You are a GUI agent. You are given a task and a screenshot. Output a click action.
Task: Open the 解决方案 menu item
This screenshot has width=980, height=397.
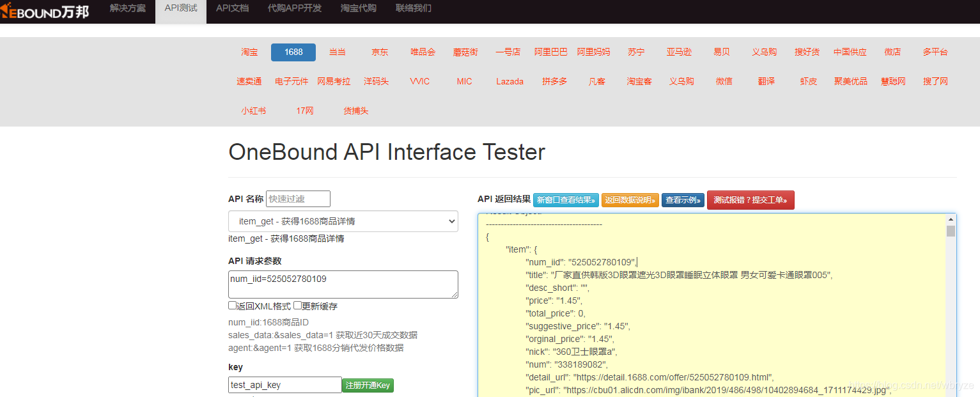click(x=127, y=8)
